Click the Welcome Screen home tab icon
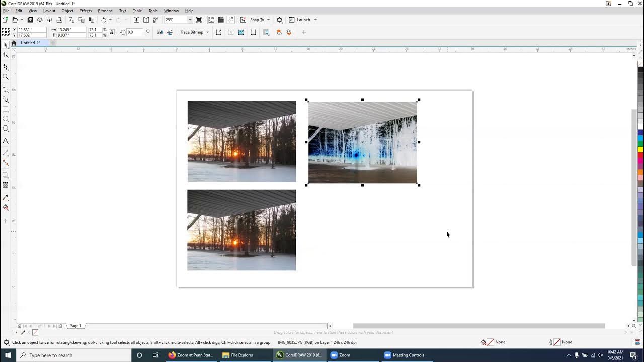This screenshot has height=362, width=644. (x=14, y=43)
